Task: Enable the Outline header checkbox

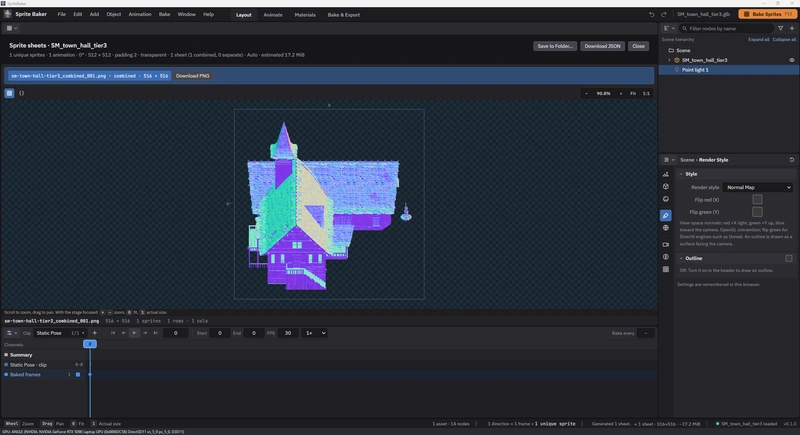Action: click(x=789, y=259)
